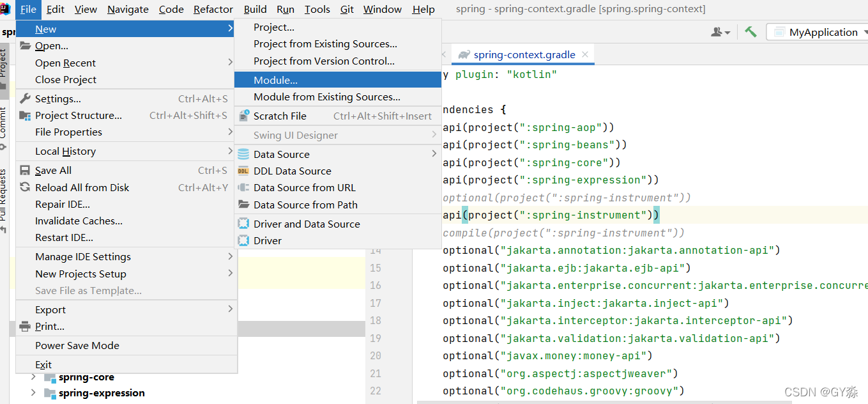The width and height of the screenshot is (868, 404).
Task: Open the MyApplication run configuration dropdown
Action: [818, 32]
